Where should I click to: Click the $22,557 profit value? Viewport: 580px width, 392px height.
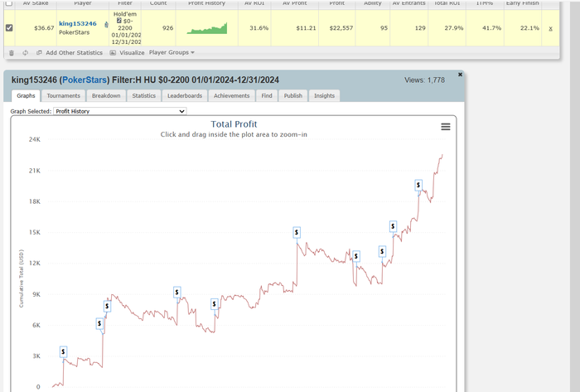point(341,28)
